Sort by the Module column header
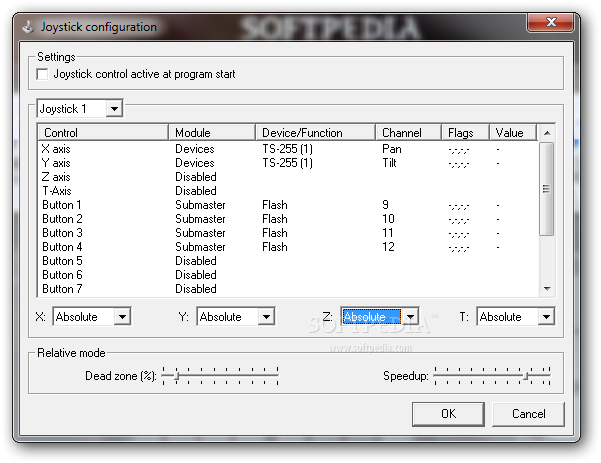 click(x=212, y=133)
